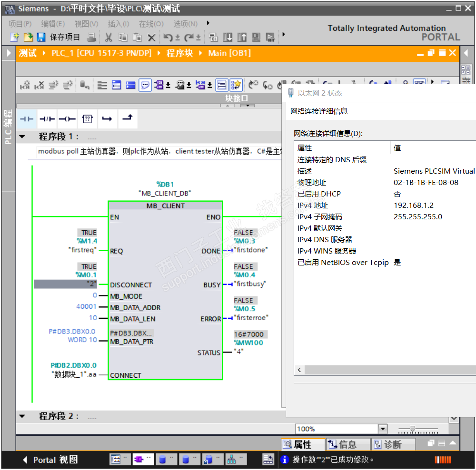Click the open branch arrow icon
The height and width of the screenshot is (470, 476).
pos(107,118)
